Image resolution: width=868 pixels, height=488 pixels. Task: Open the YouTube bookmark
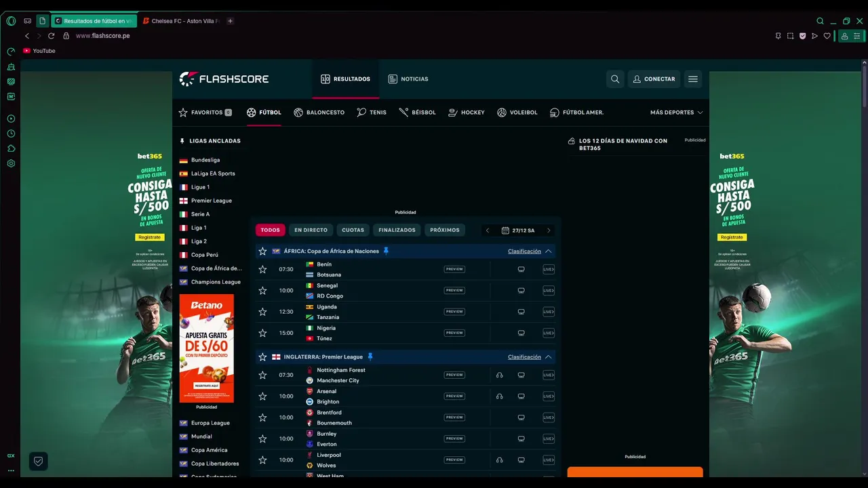click(x=39, y=51)
